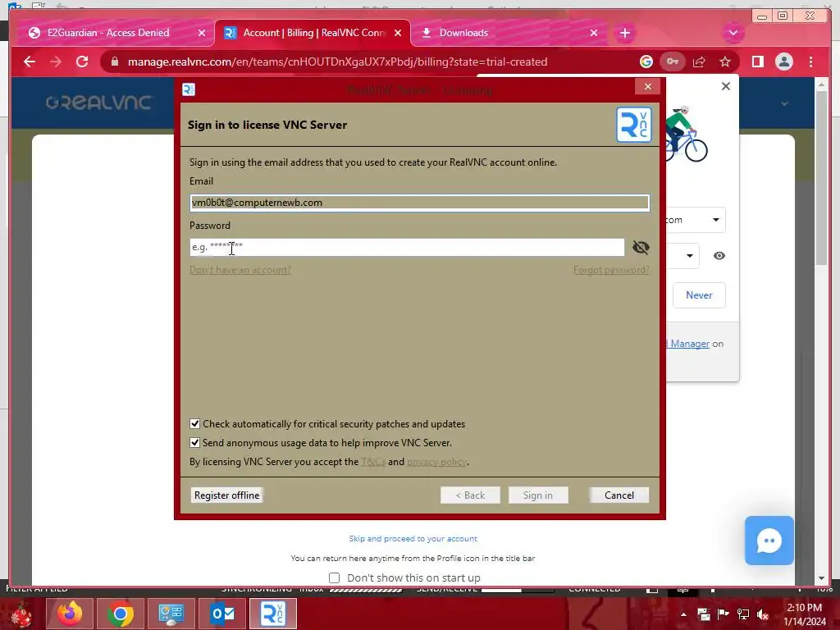This screenshot has height=630, width=840.
Task: Click the dialog title bar VNC icon
Action: pyautogui.click(x=189, y=89)
